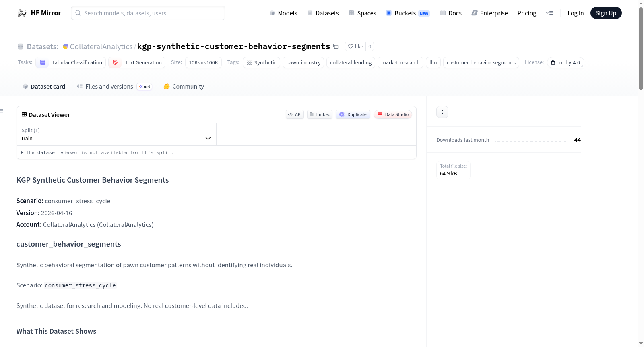Open the Split train dropdown
The height and width of the screenshot is (347, 644).
(x=116, y=134)
